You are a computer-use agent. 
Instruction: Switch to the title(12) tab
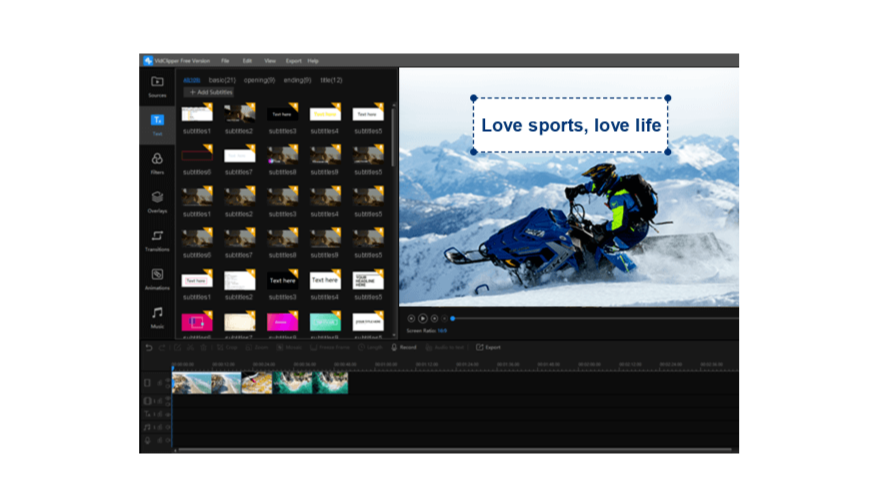pyautogui.click(x=331, y=80)
